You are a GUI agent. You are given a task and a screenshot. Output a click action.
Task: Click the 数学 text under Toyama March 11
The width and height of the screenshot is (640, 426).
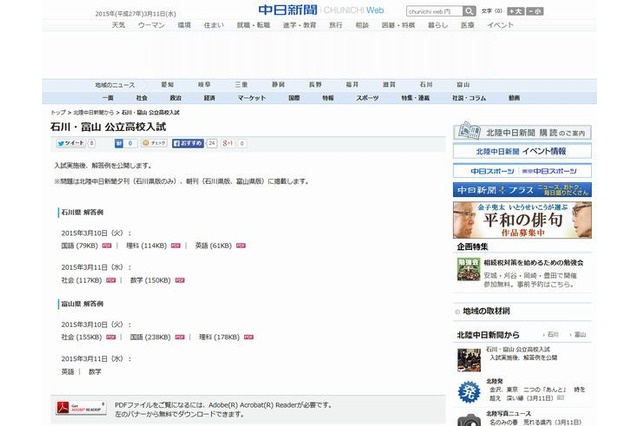point(95,372)
